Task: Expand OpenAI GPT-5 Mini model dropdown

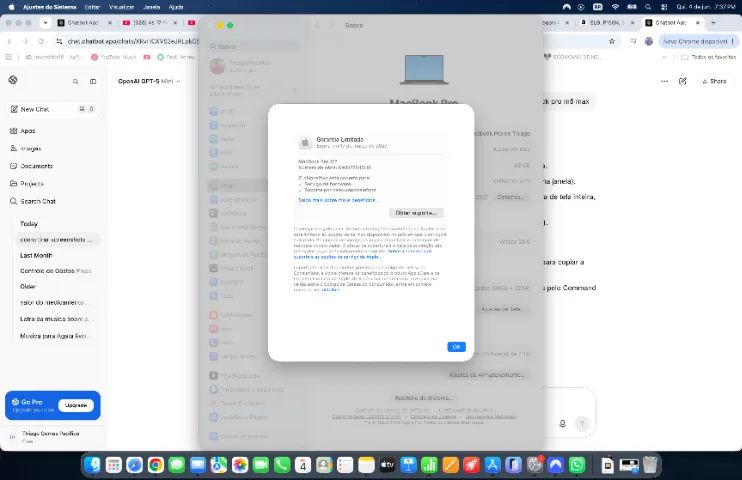Action: pos(149,81)
